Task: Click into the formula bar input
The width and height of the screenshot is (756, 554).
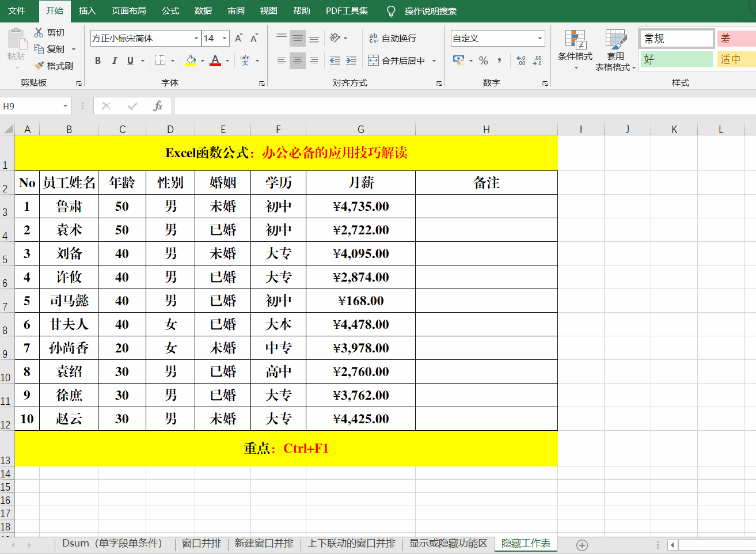Action: pyautogui.click(x=465, y=106)
